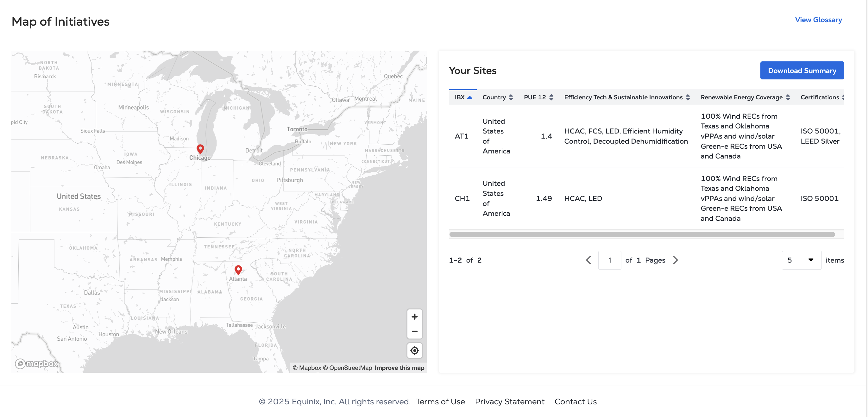868x417 pixels.
Task: Click the Certifications column header
Action: pos(820,97)
